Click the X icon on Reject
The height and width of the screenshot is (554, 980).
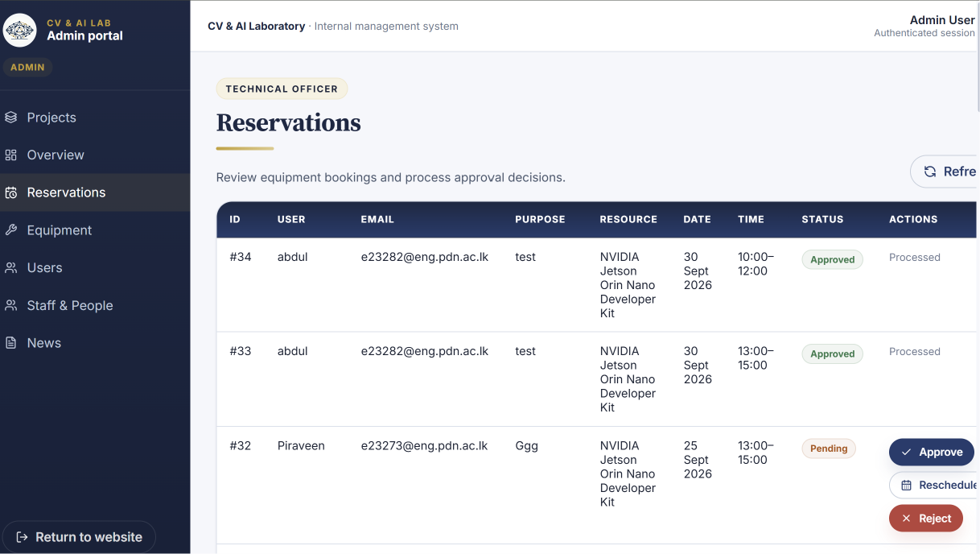click(x=906, y=519)
